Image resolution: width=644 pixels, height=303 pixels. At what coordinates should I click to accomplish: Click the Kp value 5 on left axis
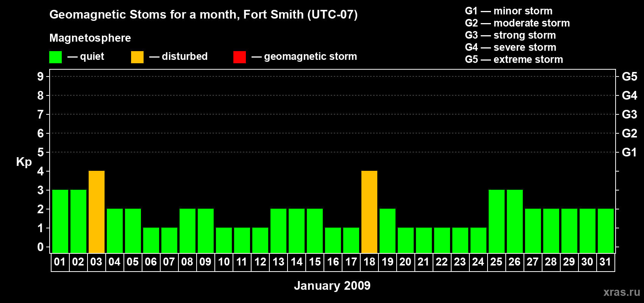(41, 152)
